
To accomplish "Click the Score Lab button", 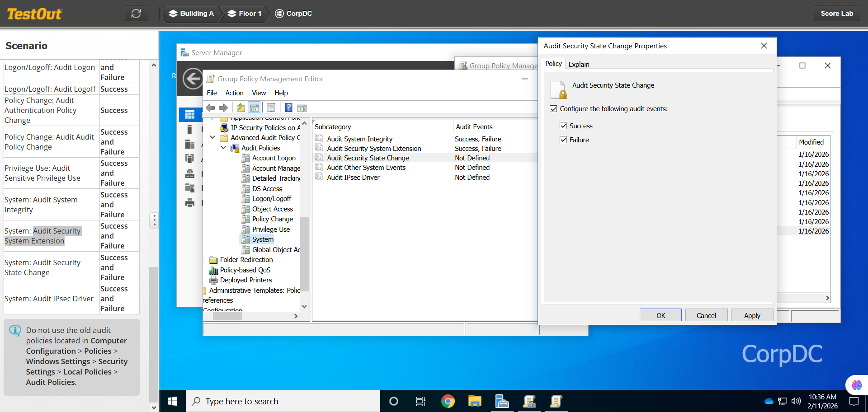I will [x=837, y=14].
